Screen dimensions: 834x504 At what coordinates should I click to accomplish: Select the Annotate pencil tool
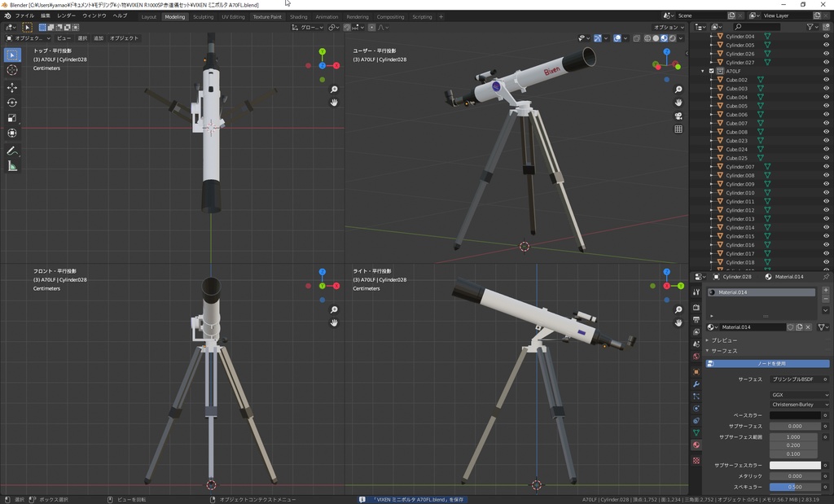point(12,151)
